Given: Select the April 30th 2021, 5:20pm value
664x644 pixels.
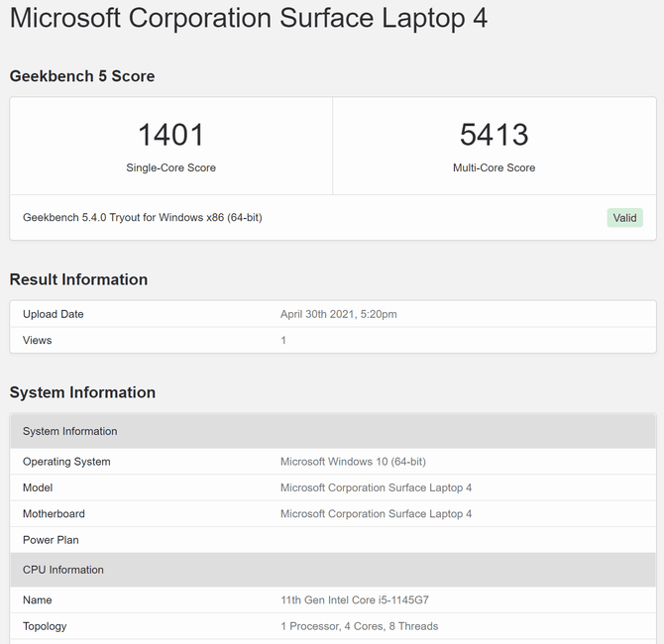Looking at the screenshot, I should coord(339,314).
